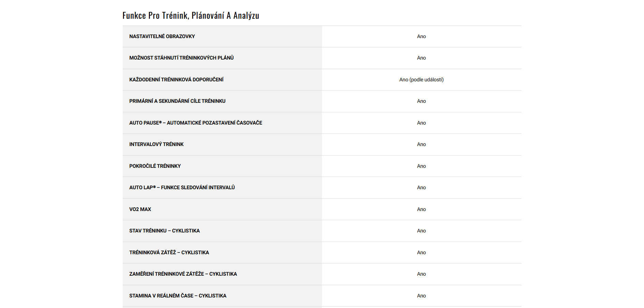
Task: Click the 'Ano (podle událostí)' value
Action: 421,80
